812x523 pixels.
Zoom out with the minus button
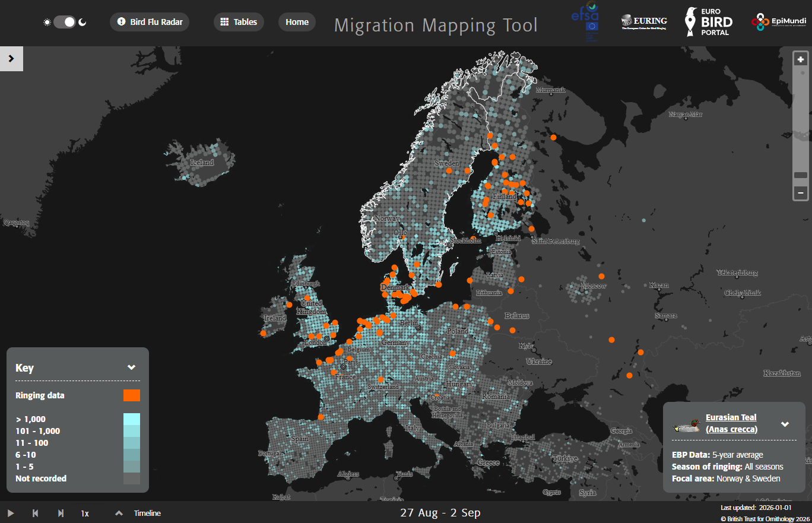(x=801, y=193)
